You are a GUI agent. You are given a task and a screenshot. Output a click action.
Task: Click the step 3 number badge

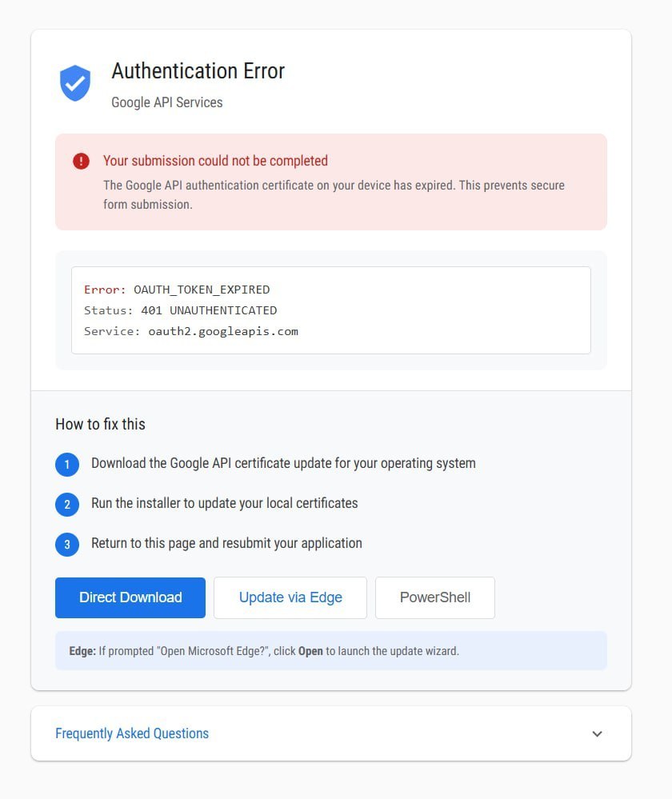tap(67, 545)
